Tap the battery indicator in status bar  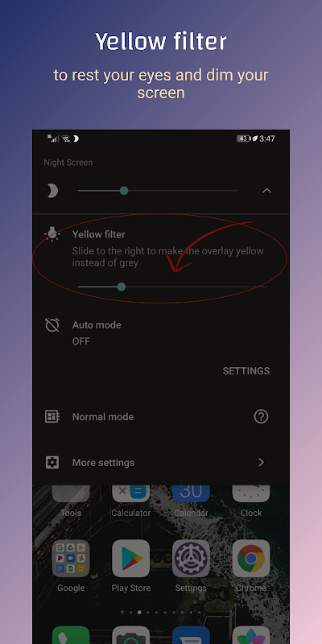[244, 138]
